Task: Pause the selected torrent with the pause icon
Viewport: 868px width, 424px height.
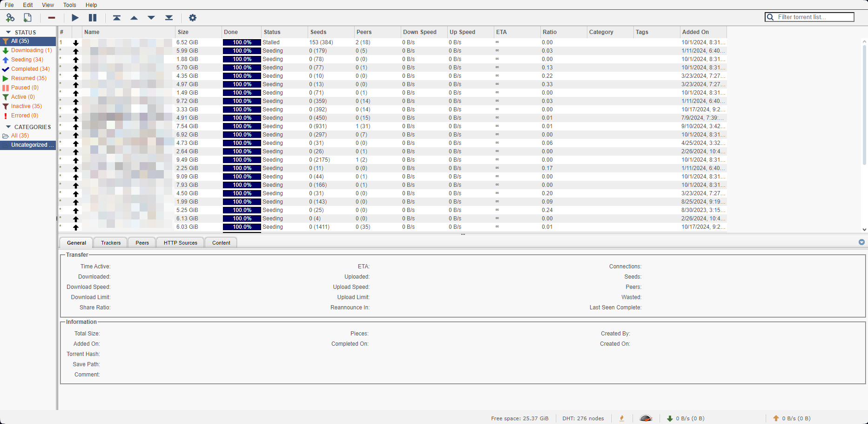Action: pyautogui.click(x=93, y=18)
